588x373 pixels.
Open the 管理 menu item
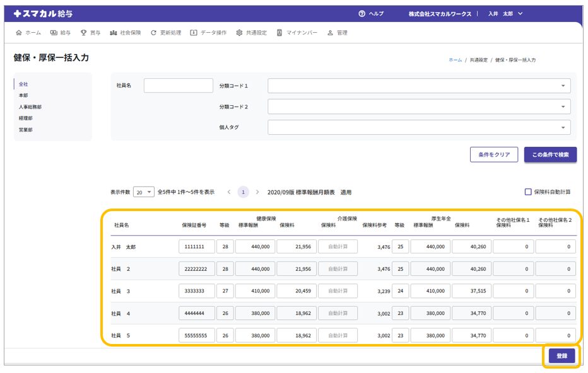(337, 33)
